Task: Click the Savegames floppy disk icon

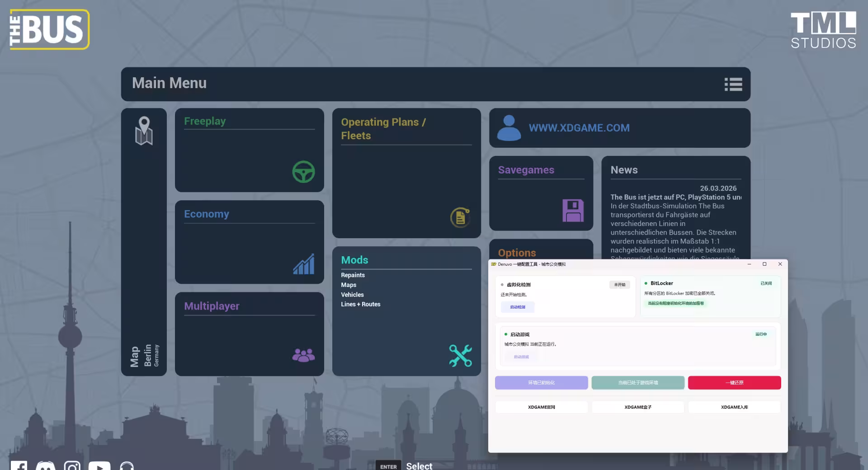Action: pos(573,211)
